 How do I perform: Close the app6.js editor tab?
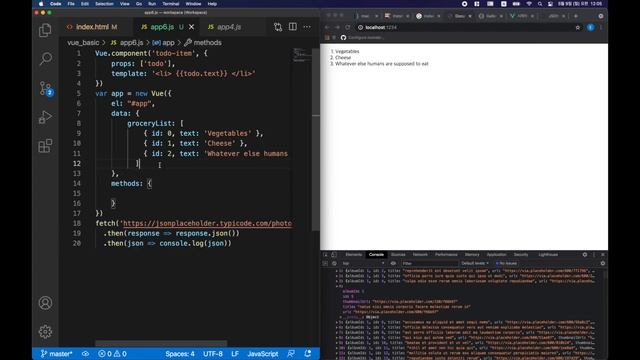point(191,27)
